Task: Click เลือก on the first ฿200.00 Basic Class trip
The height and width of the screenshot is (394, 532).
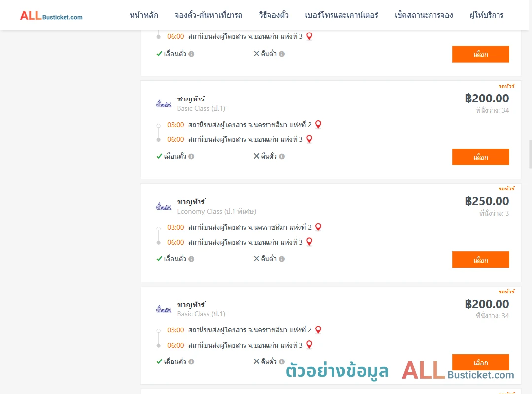Action: (480, 157)
